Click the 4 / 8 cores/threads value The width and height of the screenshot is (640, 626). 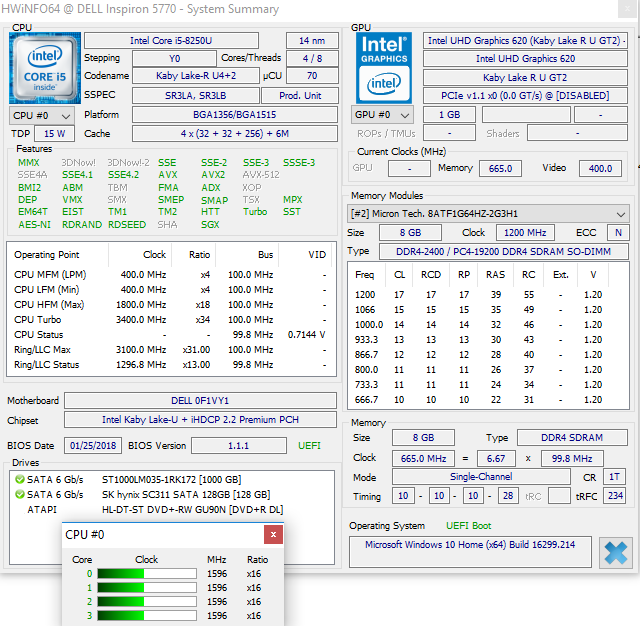312,58
